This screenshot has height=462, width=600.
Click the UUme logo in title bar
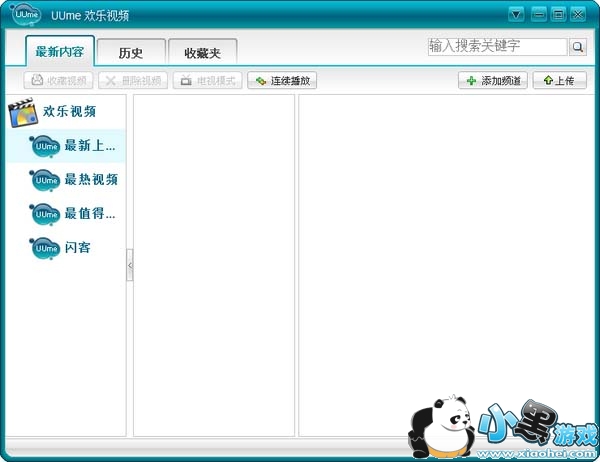pos(26,15)
